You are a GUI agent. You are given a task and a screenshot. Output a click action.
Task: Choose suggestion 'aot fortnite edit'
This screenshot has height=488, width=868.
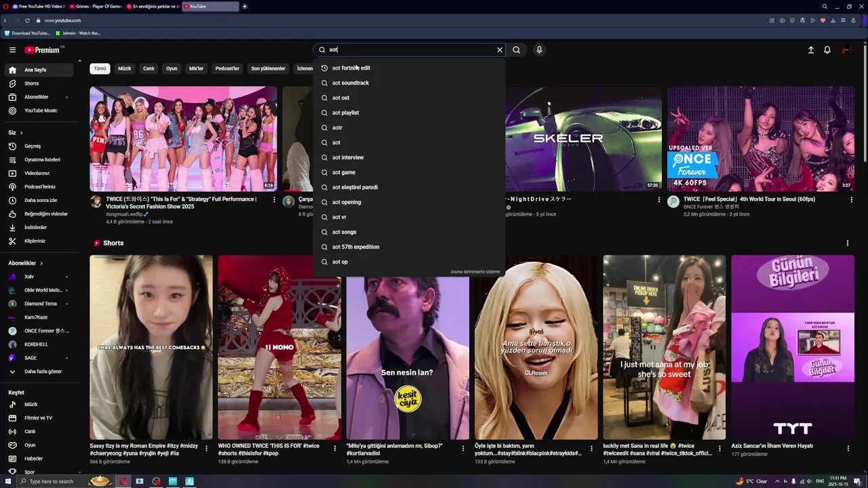point(409,68)
